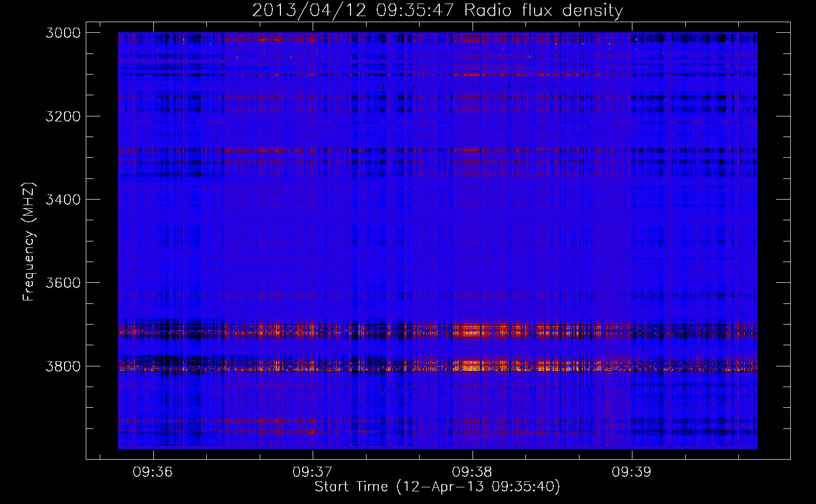The image size is (816, 504).
Task: Click the "Start Time (12-Apr-13 09:35:40)" axis label
Action: [x=437, y=487]
